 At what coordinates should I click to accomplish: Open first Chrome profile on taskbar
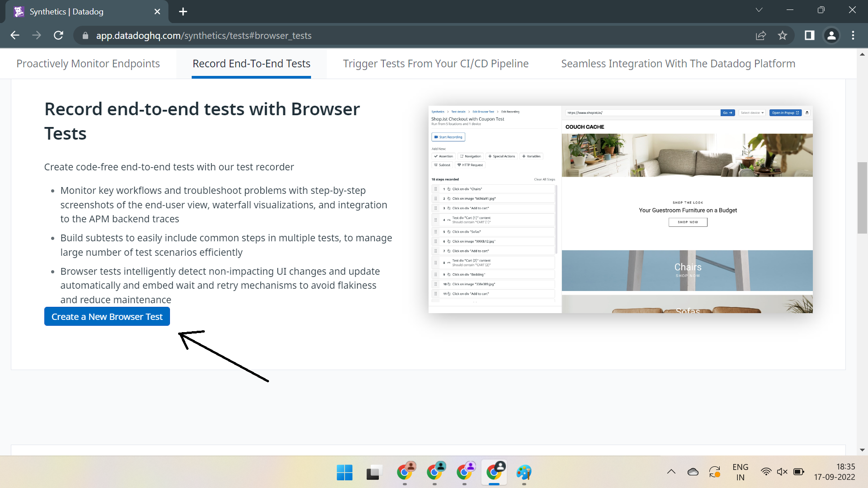click(405, 472)
